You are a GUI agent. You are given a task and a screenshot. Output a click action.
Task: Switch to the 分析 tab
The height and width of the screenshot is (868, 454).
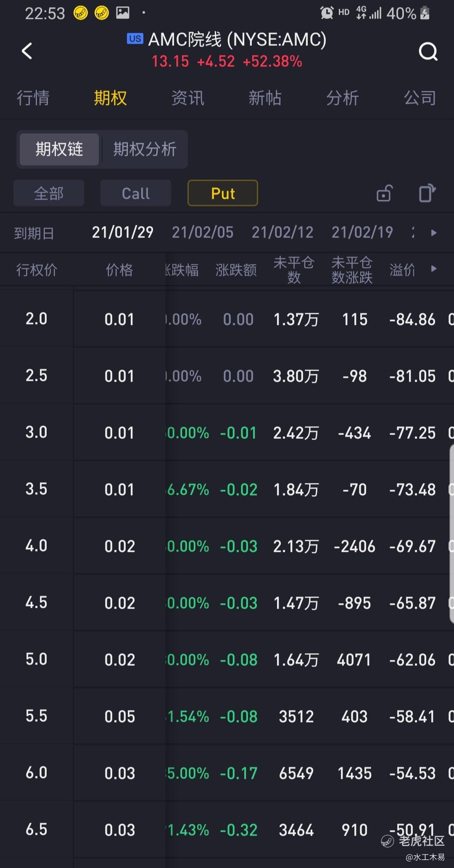click(343, 98)
